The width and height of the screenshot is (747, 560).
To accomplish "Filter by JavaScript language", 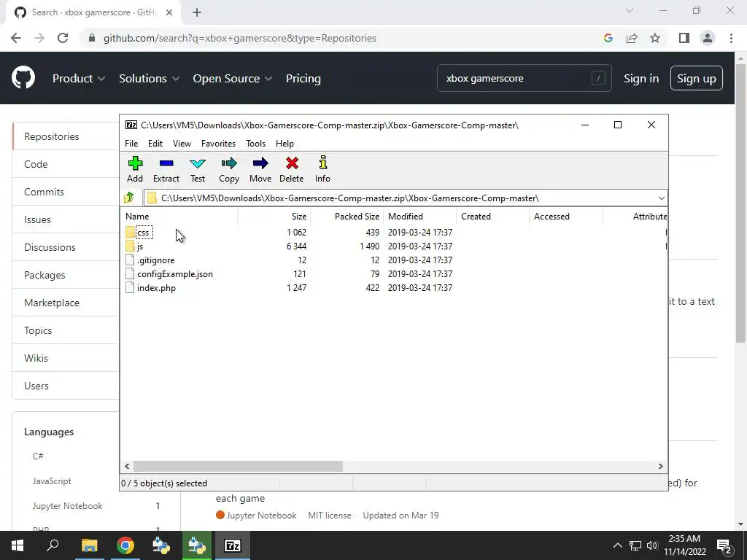I will [52, 481].
